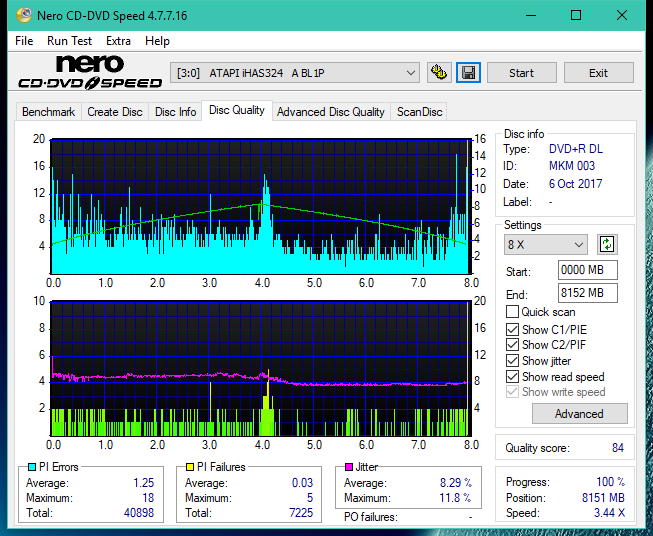Click the yellow PI Failures color swatch
Image resolution: width=653 pixels, height=536 pixels.
(x=190, y=467)
